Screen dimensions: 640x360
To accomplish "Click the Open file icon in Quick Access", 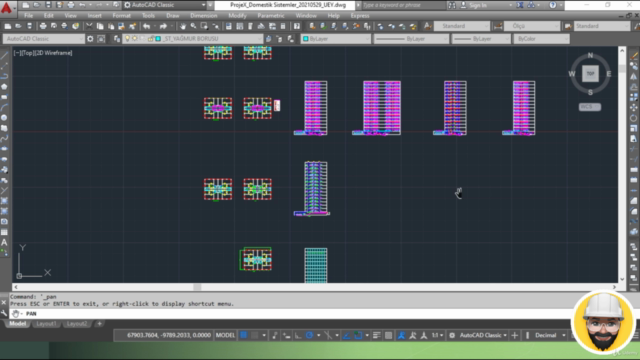I will (x=36, y=5).
